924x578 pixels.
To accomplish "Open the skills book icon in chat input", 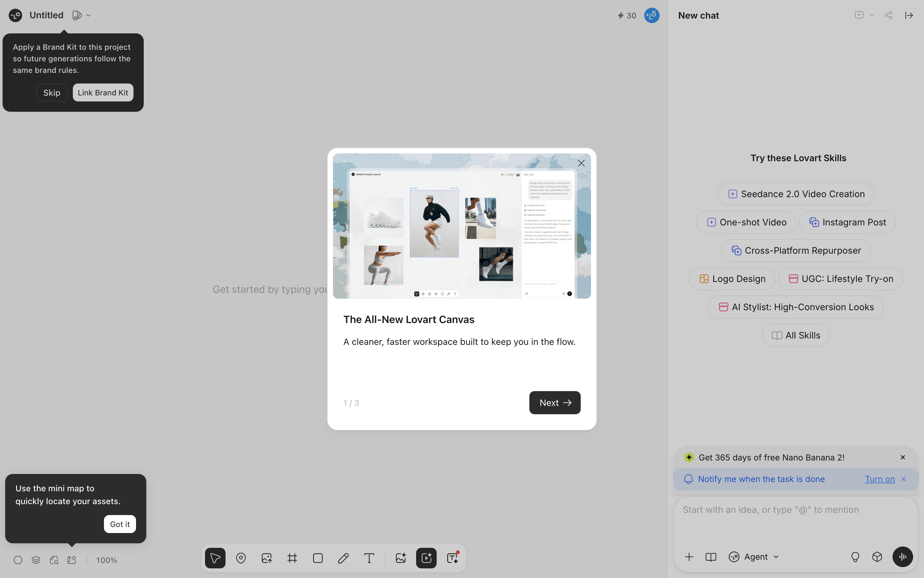I will pyautogui.click(x=711, y=557).
